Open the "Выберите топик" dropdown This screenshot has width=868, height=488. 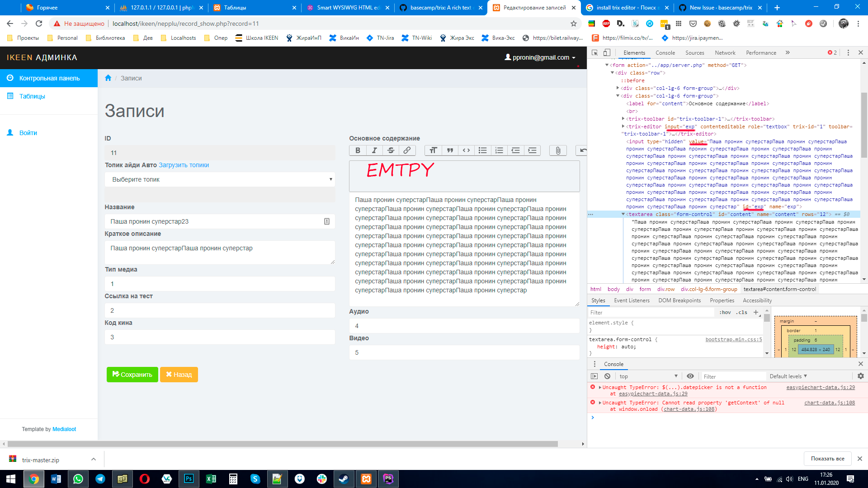tap(220, 179)
